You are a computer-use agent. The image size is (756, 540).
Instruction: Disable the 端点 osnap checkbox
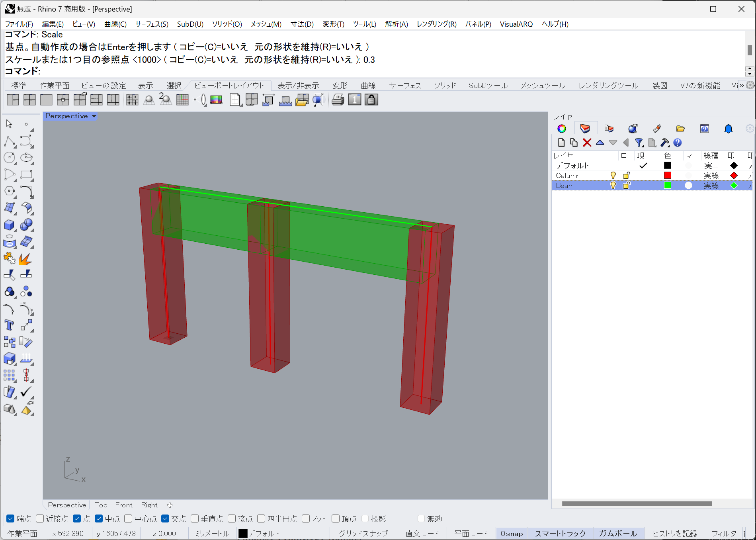(x=11, y=518)
